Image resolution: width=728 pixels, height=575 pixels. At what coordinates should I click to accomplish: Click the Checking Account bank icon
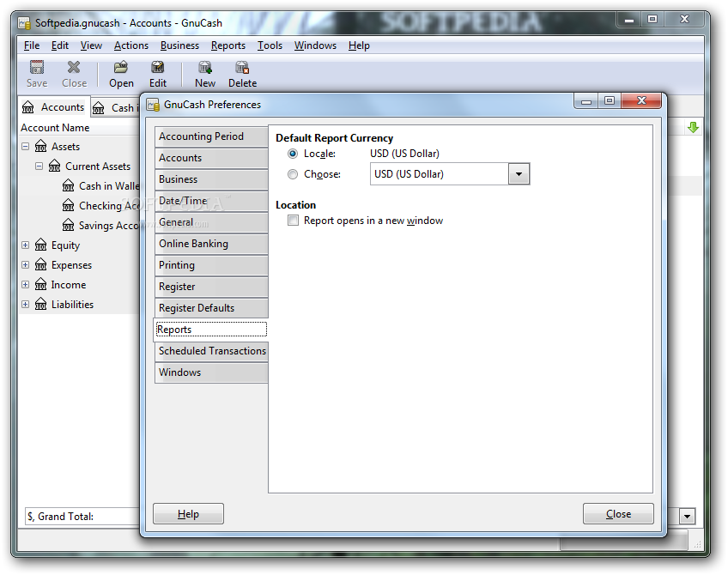click(69, 205)
